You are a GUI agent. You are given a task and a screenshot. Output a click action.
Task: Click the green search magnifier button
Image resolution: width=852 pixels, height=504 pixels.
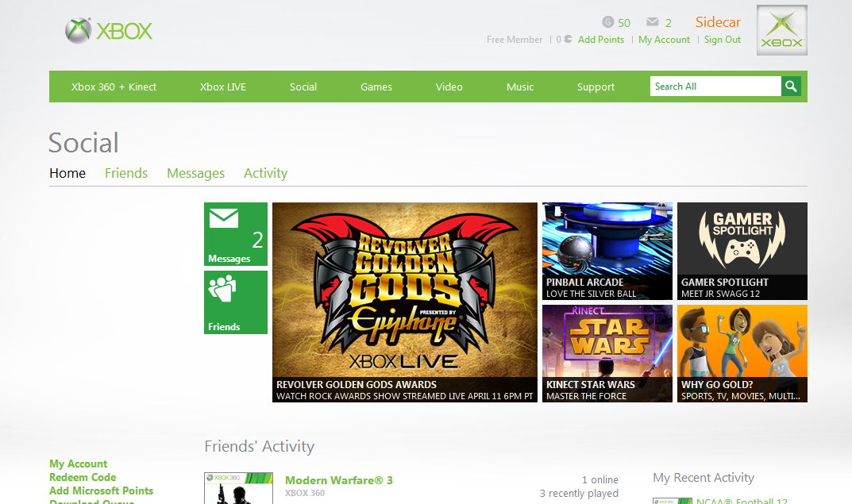[x=791, y=87]
